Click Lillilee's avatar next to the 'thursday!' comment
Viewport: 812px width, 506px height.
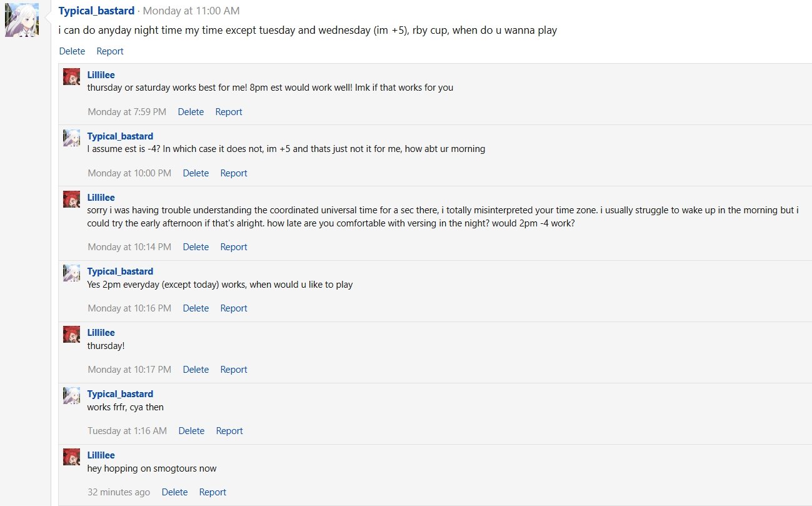pyautogui.click(x=72, y=334)
